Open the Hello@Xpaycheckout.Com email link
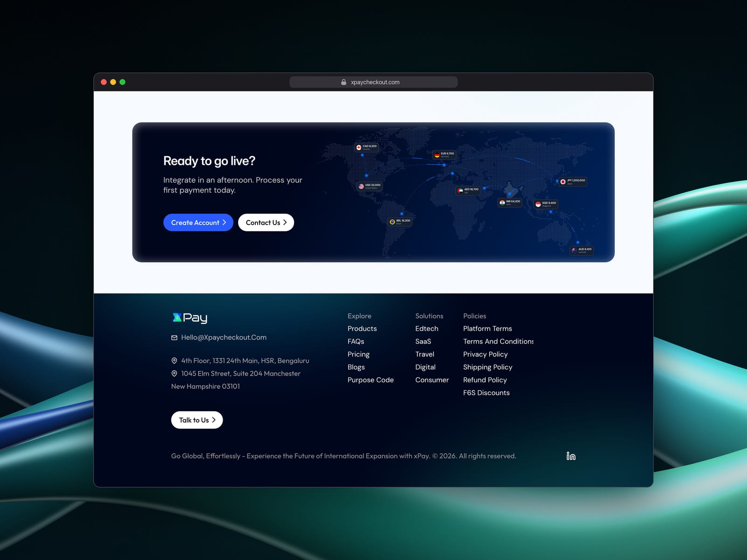Viewport: 747px width, 560px height. point(224,337)
